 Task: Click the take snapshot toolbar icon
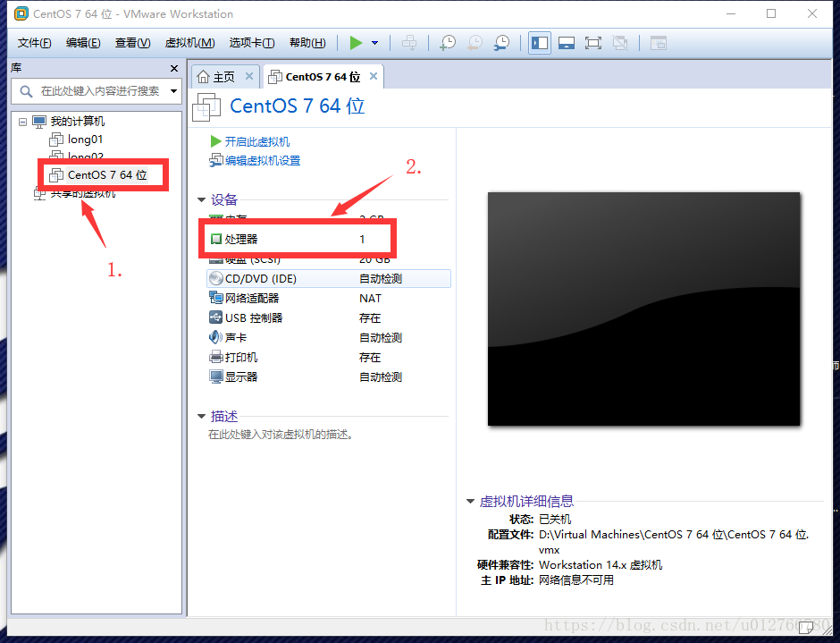(448, 43)
